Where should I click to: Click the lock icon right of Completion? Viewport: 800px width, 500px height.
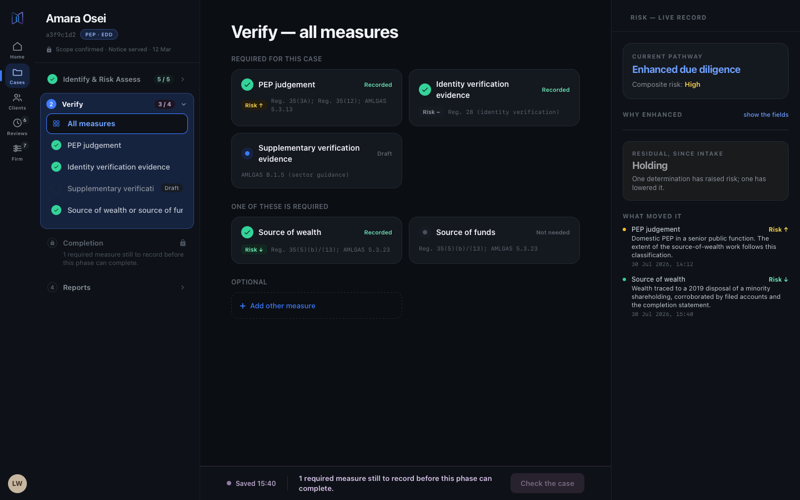[x=183, y=243]
